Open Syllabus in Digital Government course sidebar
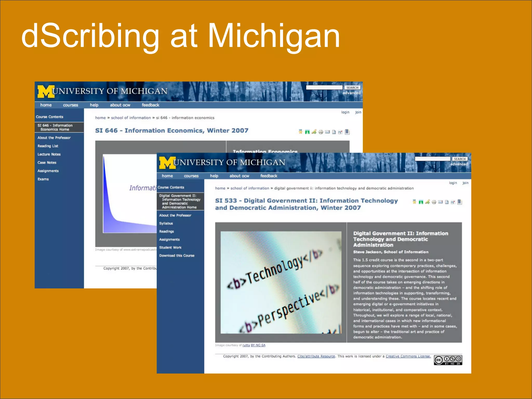Image resolution: width=532 pixels, height=399 pixels. (166, 223)
